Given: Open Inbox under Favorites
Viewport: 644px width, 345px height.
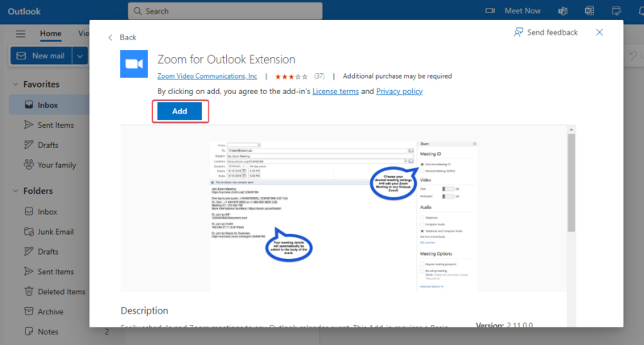Looking at the screenshot, I should pyautogui.click(x=49, y=105).
